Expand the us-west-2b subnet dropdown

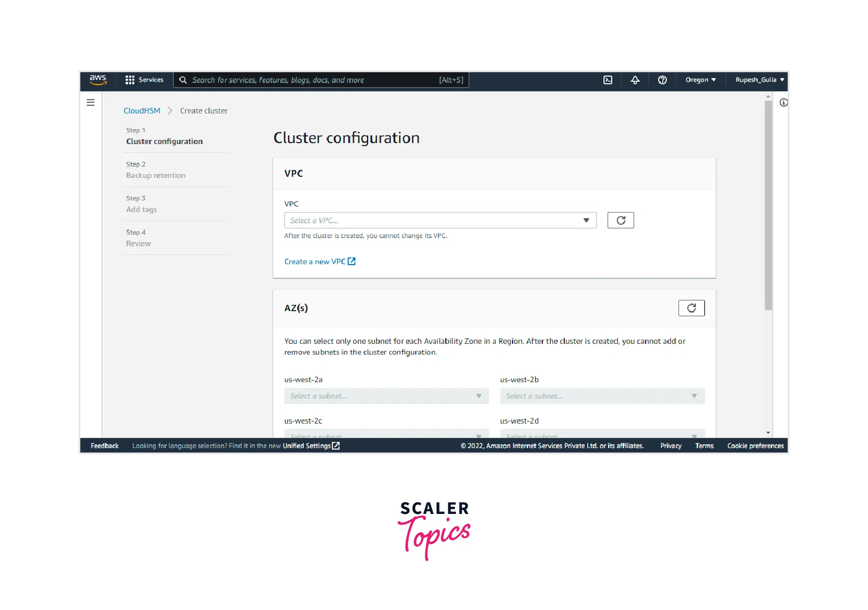click(x=602, y=396)
